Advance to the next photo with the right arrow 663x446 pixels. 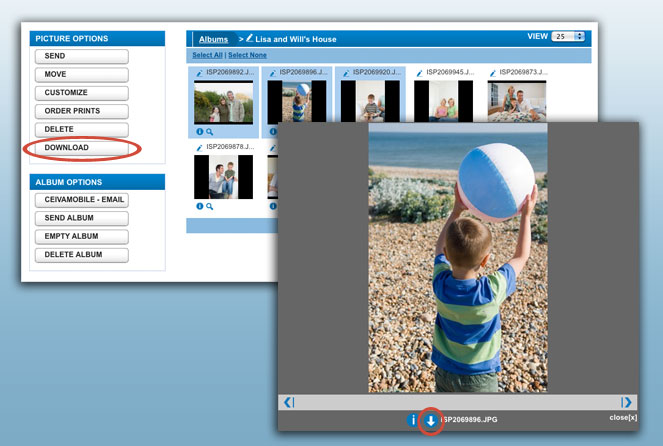[626, 402]
